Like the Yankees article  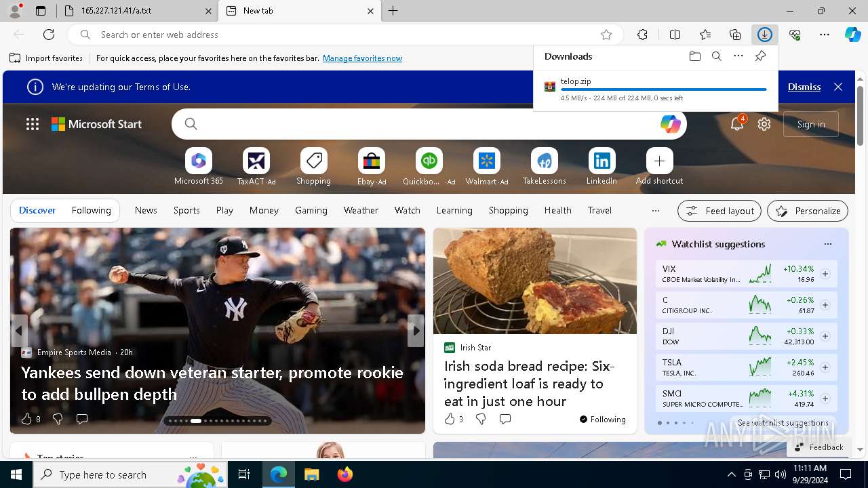click(27, 419)
